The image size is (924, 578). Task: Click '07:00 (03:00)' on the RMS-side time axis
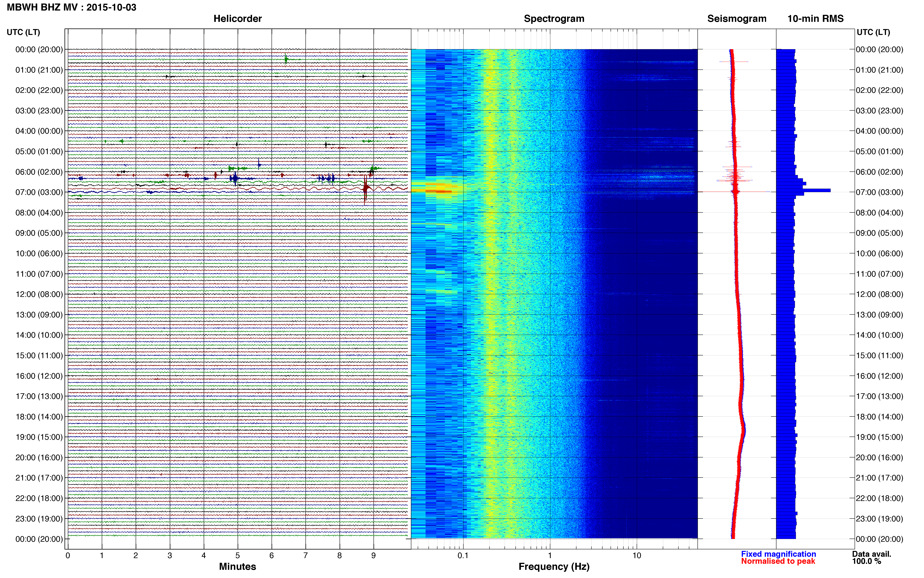point(879,192)
